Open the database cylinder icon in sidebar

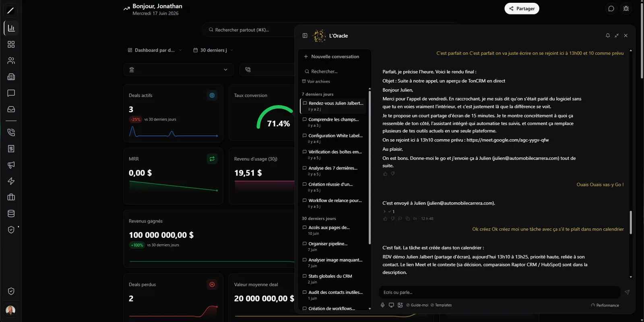11,213
